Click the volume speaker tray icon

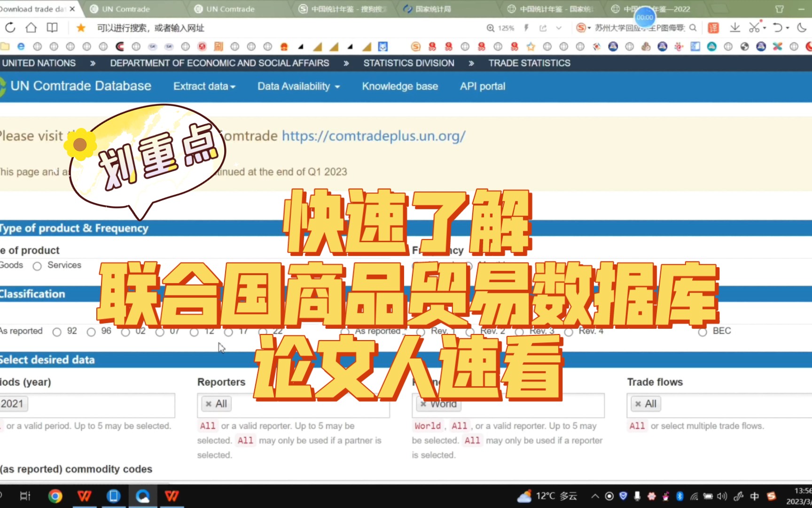tap(722, 496)
